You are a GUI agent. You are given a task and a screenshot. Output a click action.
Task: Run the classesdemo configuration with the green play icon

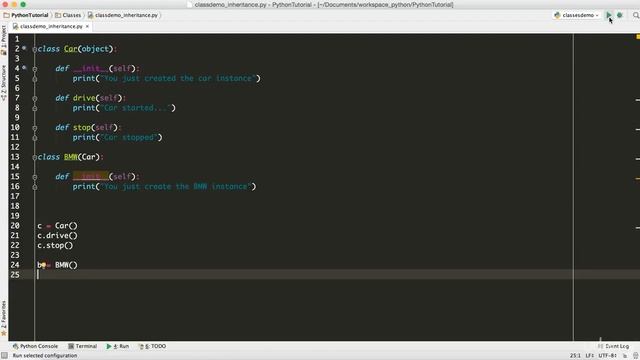point(609,15)
